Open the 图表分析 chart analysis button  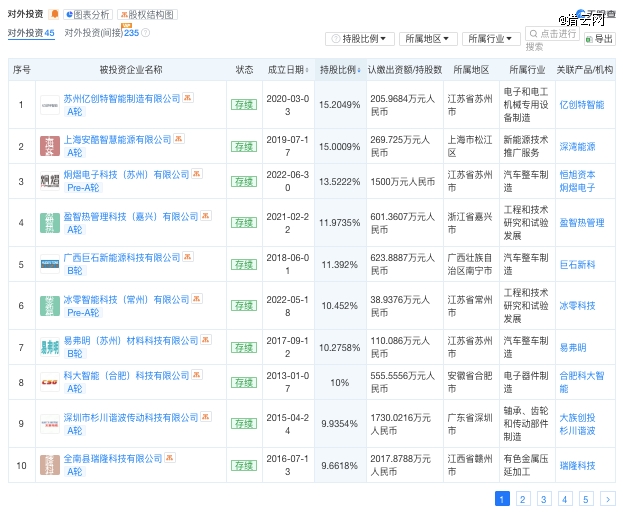pos(88,15)
